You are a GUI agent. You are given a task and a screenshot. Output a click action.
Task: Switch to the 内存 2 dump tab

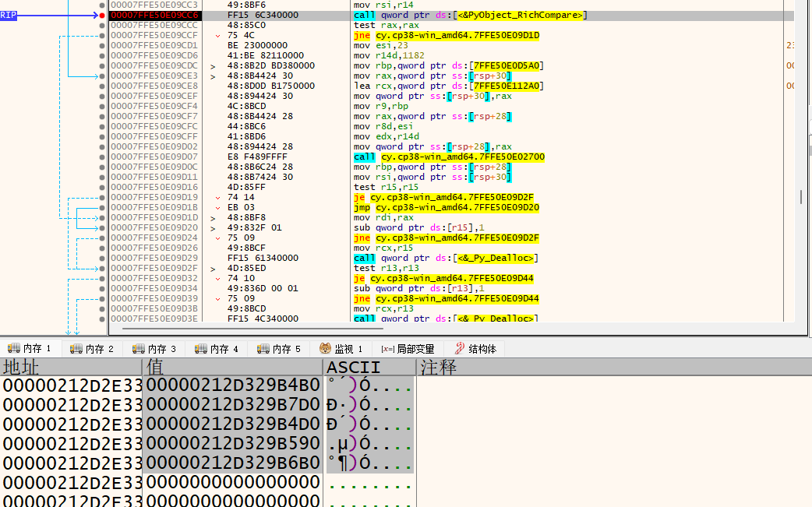(92, 349)
